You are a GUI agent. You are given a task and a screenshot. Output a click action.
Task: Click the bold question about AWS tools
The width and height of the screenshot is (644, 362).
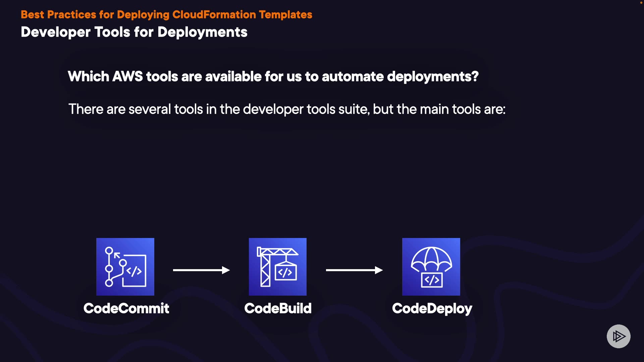(273, 76)
